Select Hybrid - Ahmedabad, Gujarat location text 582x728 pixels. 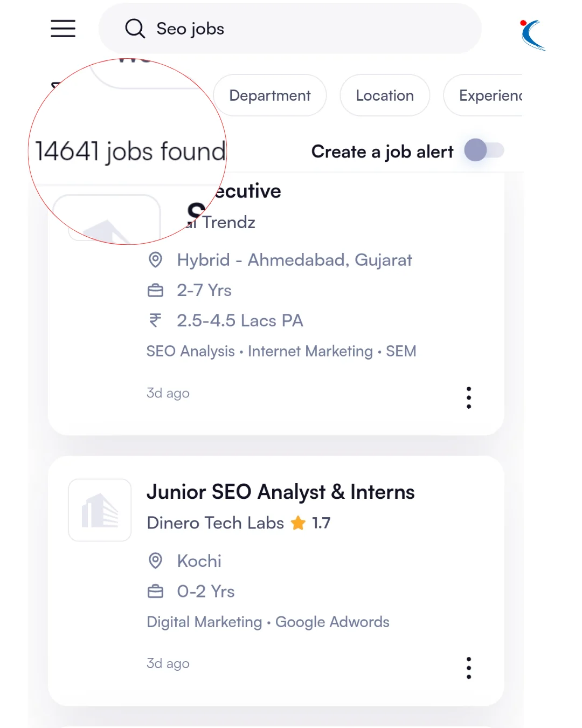coord(294,260)
